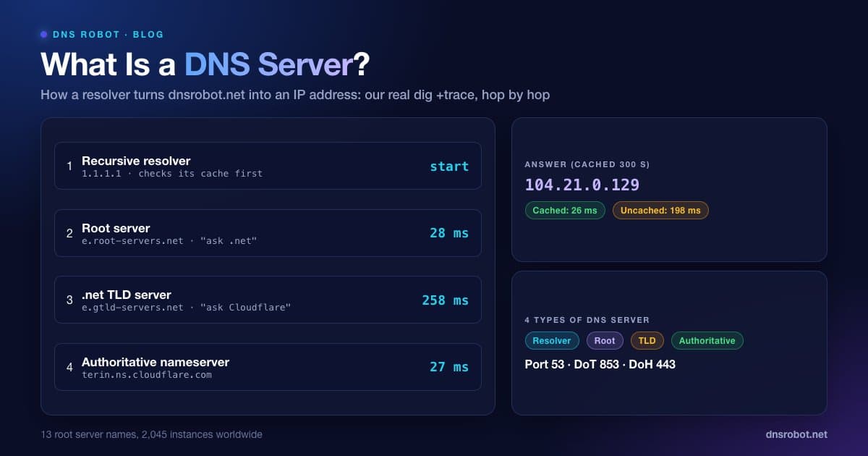Click the '27 ms' latency value

[449, 367]
